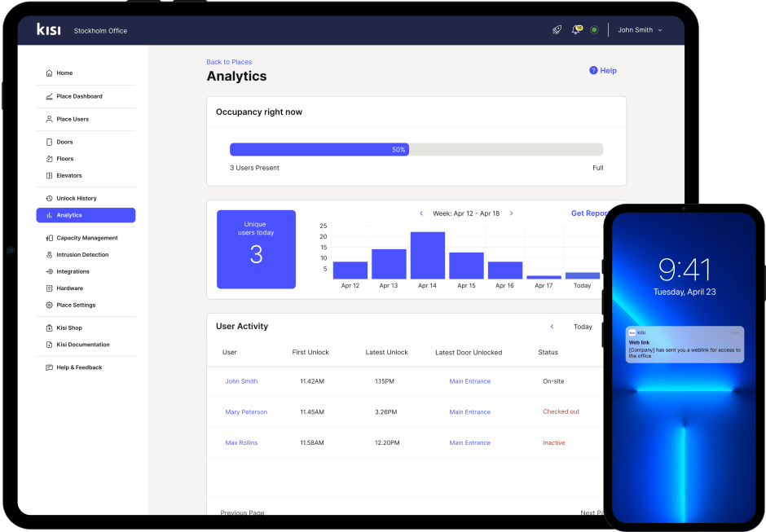Click the Apr 13 chart bar
Image resolution: width=766 pixels, height=532 pixels.
pos(389,264)
